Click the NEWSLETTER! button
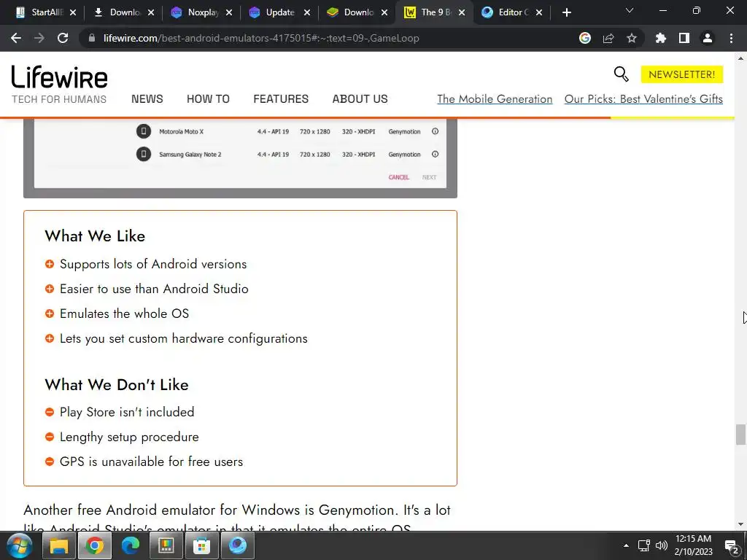This screenshot has width=747, height=560. point(682,74)
